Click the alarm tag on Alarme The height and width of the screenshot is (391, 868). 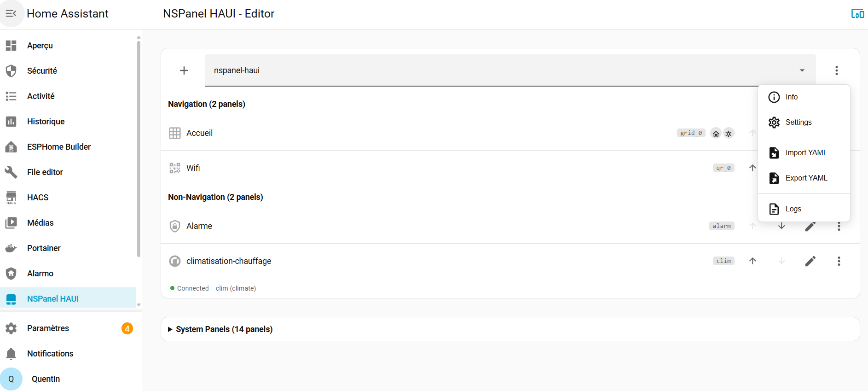pyautogui.click(x=722, y=226)
